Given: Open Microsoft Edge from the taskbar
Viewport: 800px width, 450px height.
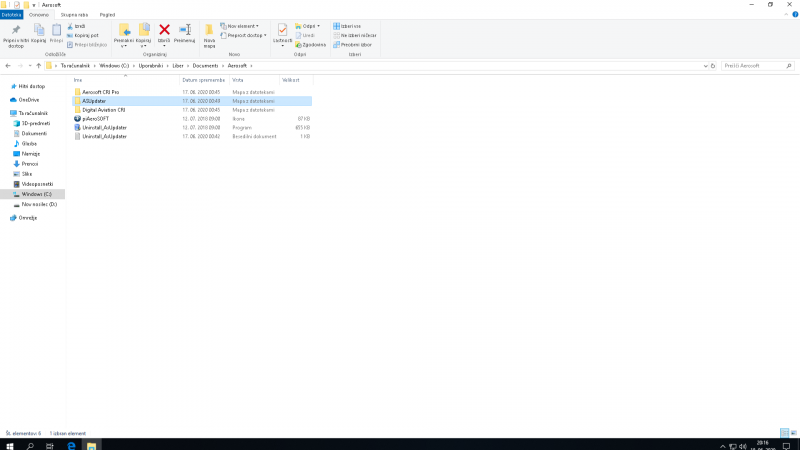Looking at the screenshot, I should coord(71,446).
